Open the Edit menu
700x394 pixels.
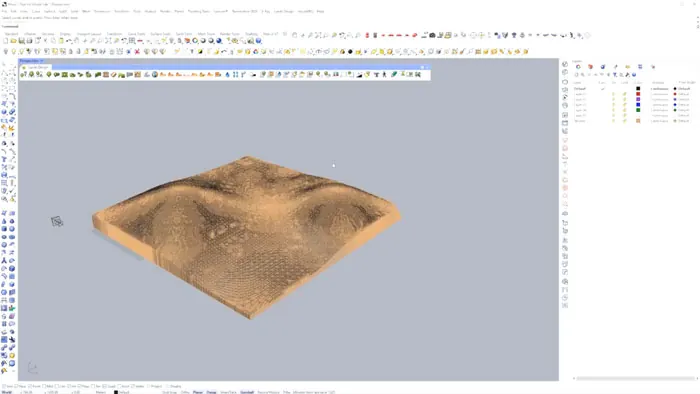click(13, 12)
